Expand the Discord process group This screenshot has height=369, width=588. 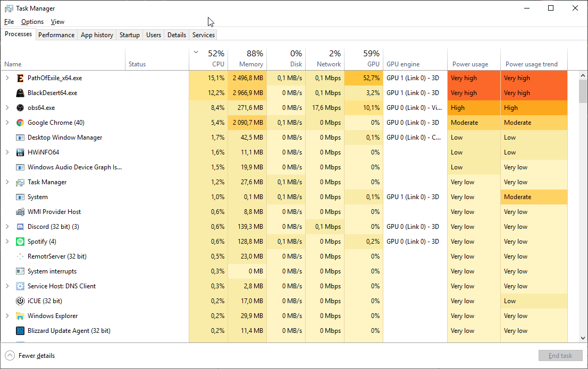point(7,227)
